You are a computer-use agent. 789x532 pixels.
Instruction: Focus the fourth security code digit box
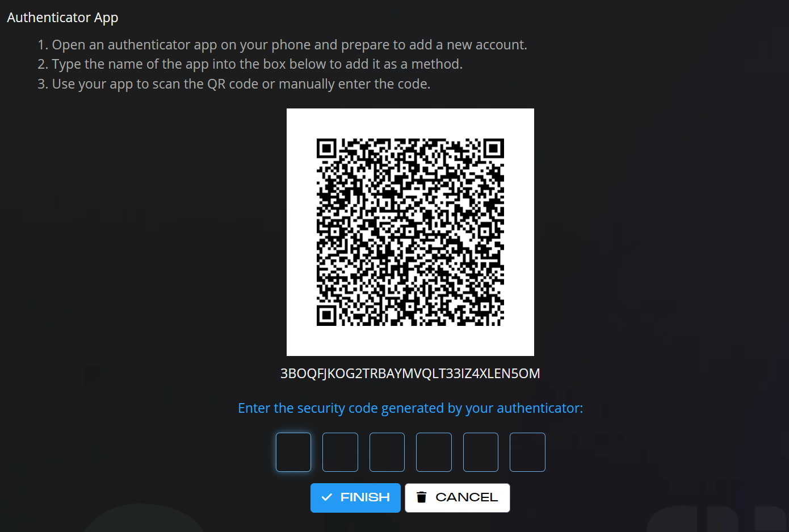434,452
